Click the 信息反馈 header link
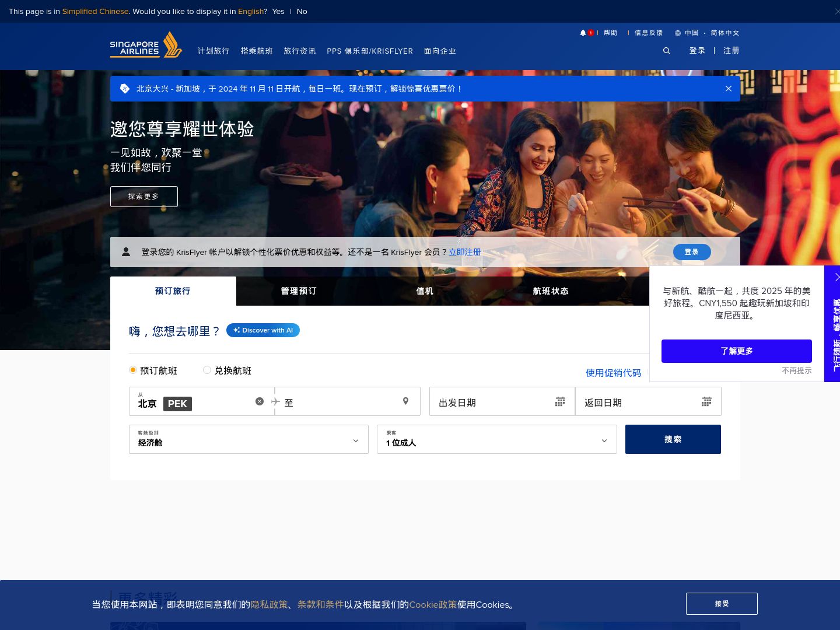Image resolution: width=840 pixels, height=630 pixels. pyautogui.click(x=649, y=33)
